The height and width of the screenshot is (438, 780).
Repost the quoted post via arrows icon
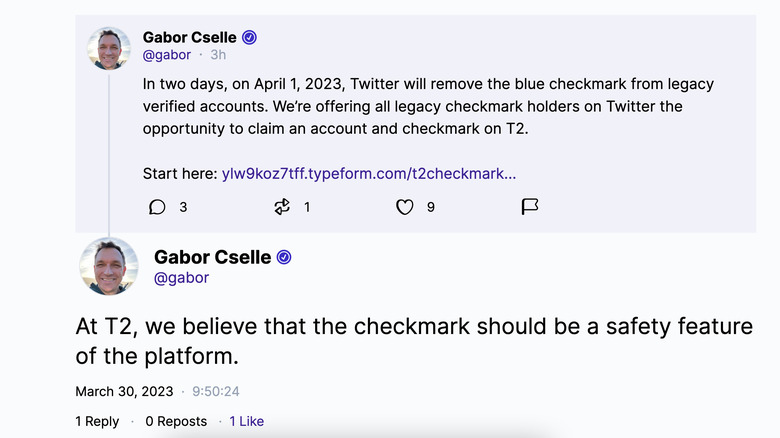282,207
